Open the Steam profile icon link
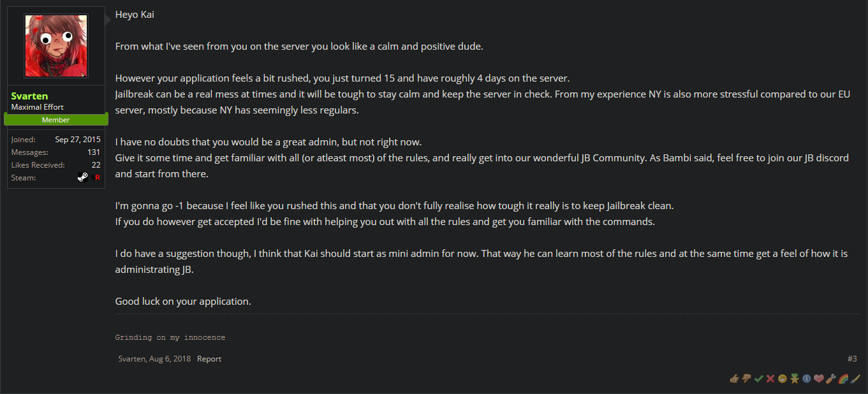 coord(83,177)
